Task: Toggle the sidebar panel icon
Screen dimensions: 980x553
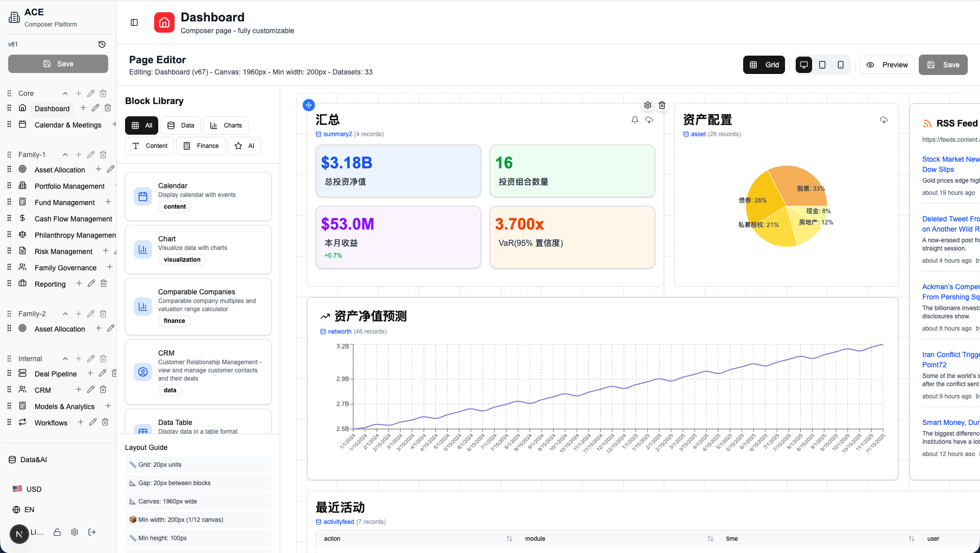Action: (x=134, y=22)
